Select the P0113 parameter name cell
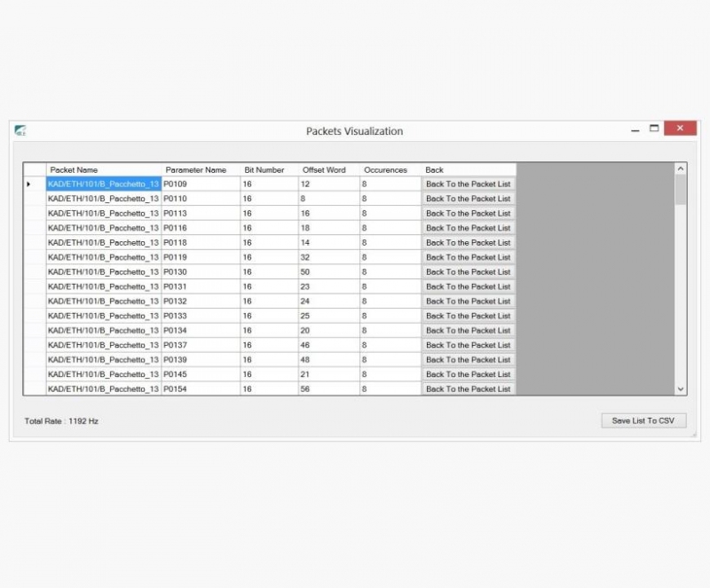Screen dimensions: 710x588 (x=200, y=214)
